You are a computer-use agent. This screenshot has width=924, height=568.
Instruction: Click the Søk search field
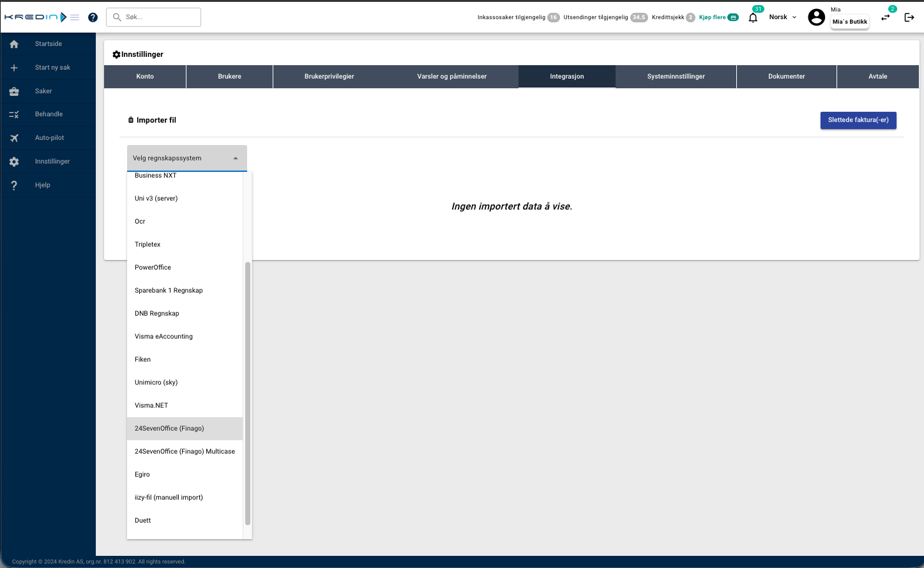(153, 17)
